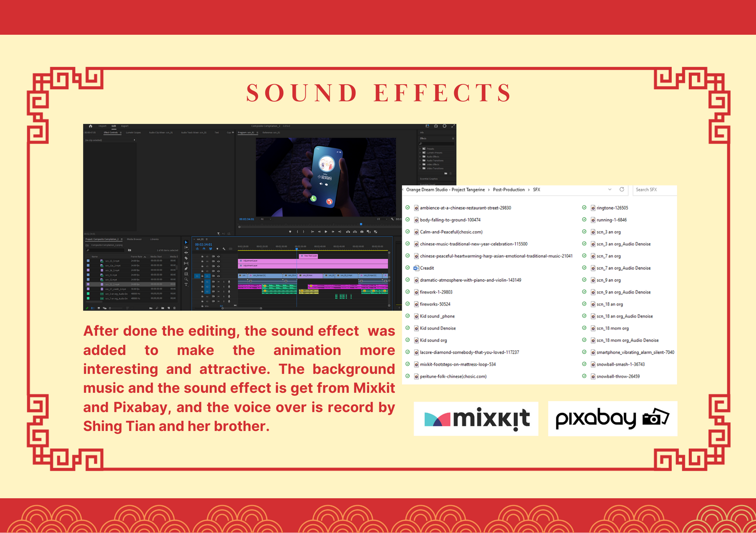This screenshot has width=756, height=533.
Task: Solo audio track A2
Action: pos(224,287)
